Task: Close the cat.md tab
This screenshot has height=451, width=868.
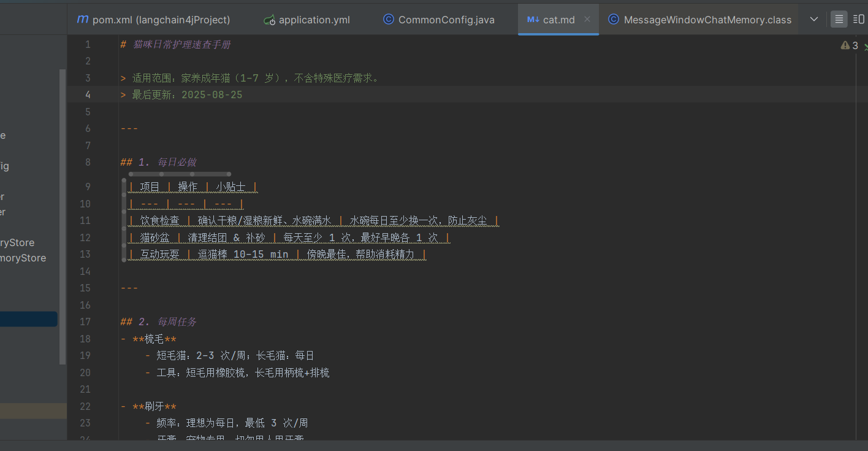Action: coord(587,19)
